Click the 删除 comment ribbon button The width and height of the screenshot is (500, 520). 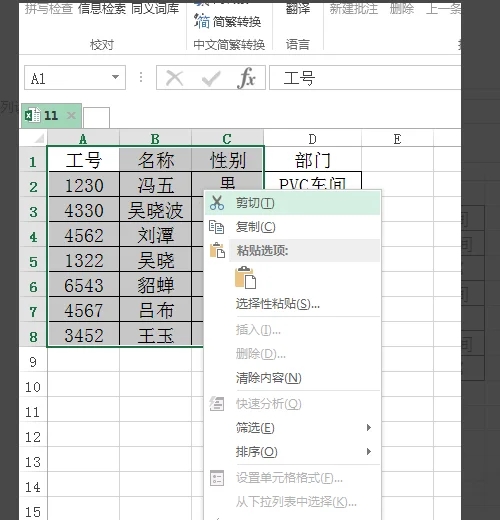point(402,9)
